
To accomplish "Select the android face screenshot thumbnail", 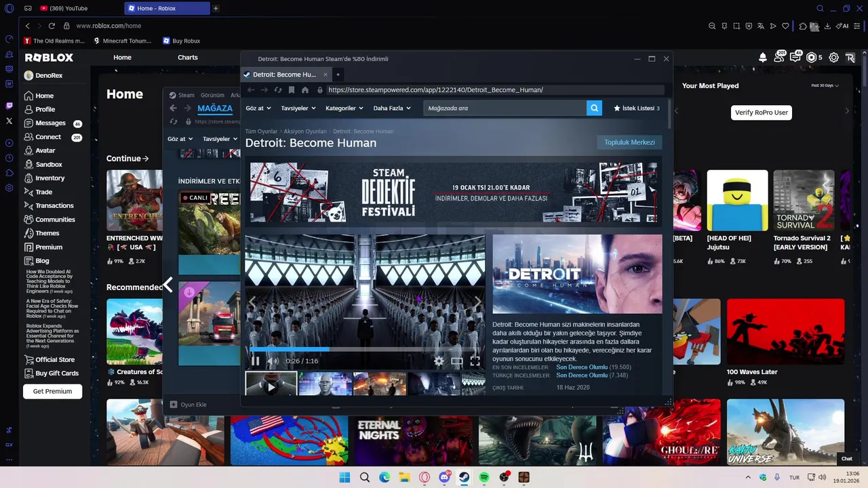I will [325, 384].
